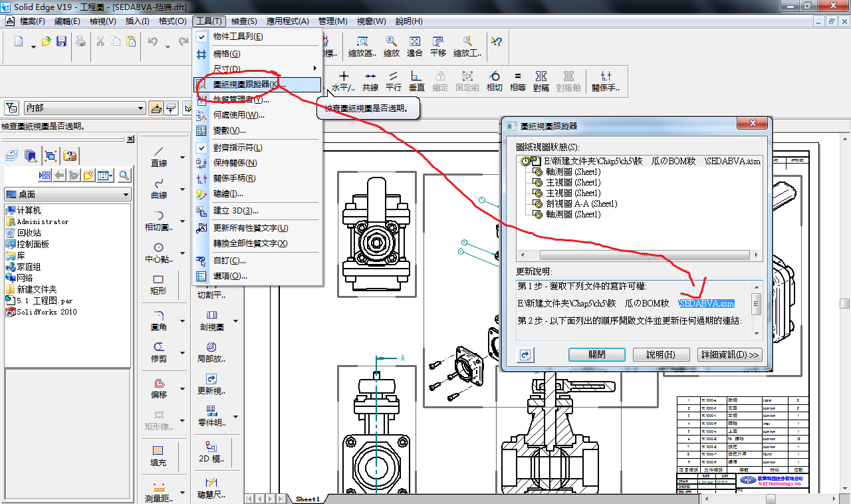The image size is (851, 504).
Task: Select the 填充 fill tool
Action: click(158, 456)
